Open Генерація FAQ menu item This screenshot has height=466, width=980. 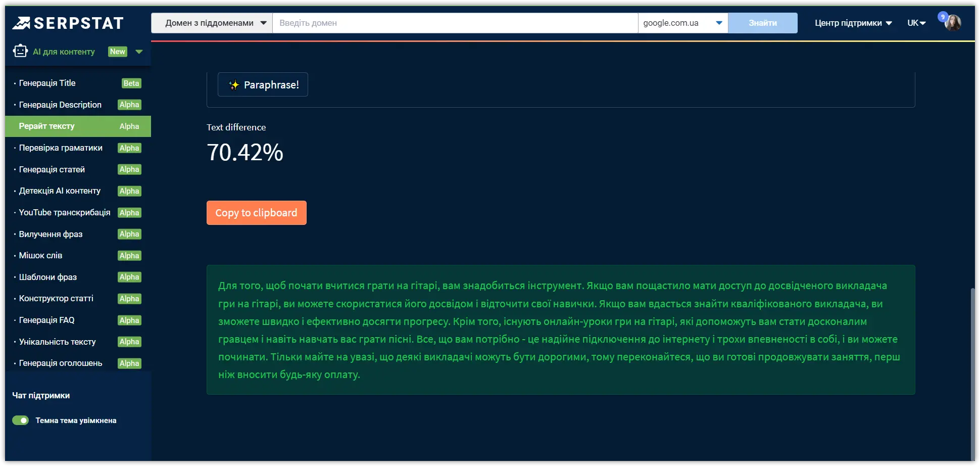[x=78, y=320]
